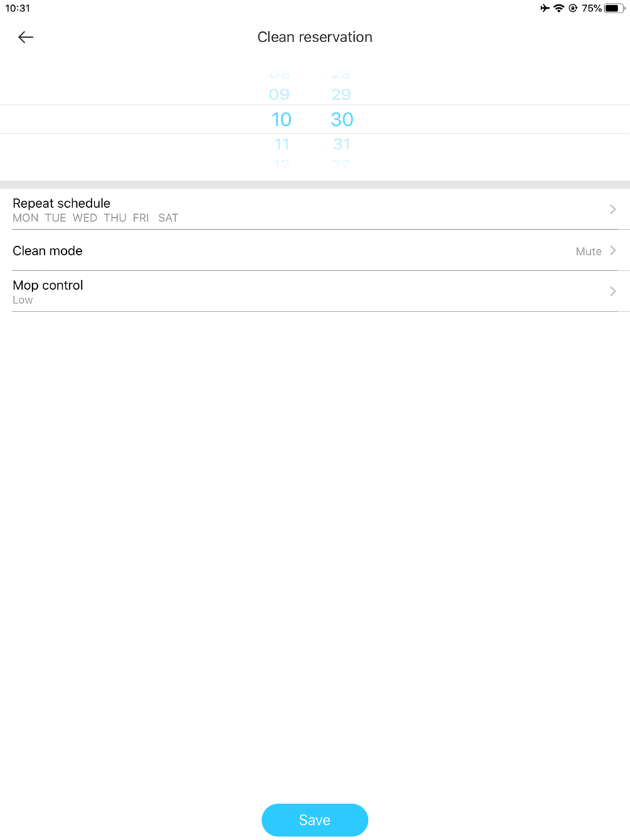Select minute 29 in time picker
The height and width of the screenshot is (840, 630).
click(x=341, y=94)
